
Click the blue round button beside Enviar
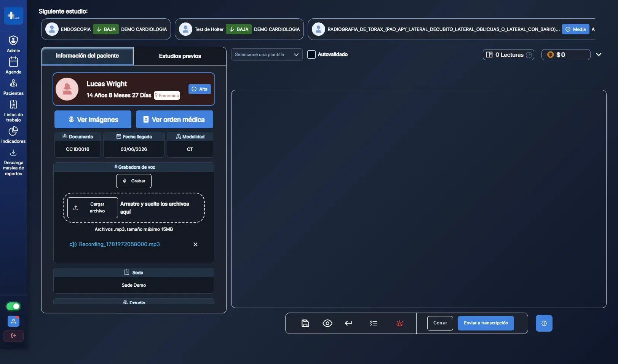click(544, 323)
